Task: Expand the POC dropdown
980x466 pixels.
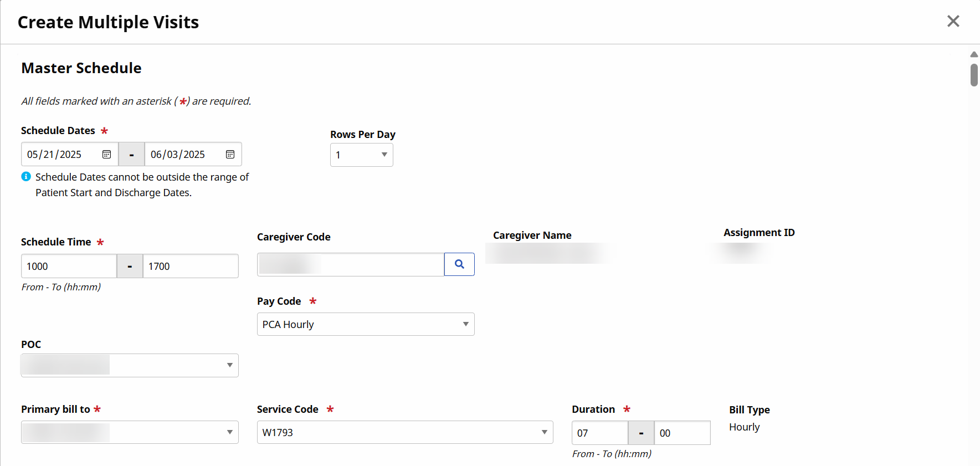Action: [130, 365]
